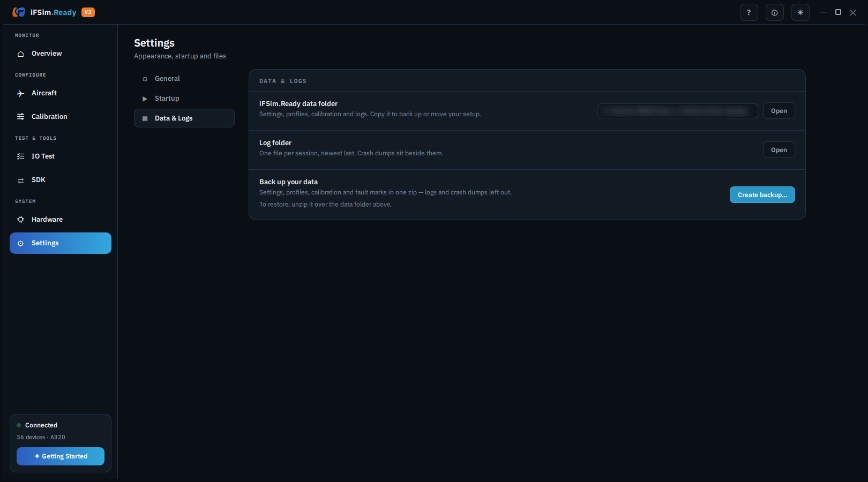
Task: Open the Log folder
Action: [779, 150]
